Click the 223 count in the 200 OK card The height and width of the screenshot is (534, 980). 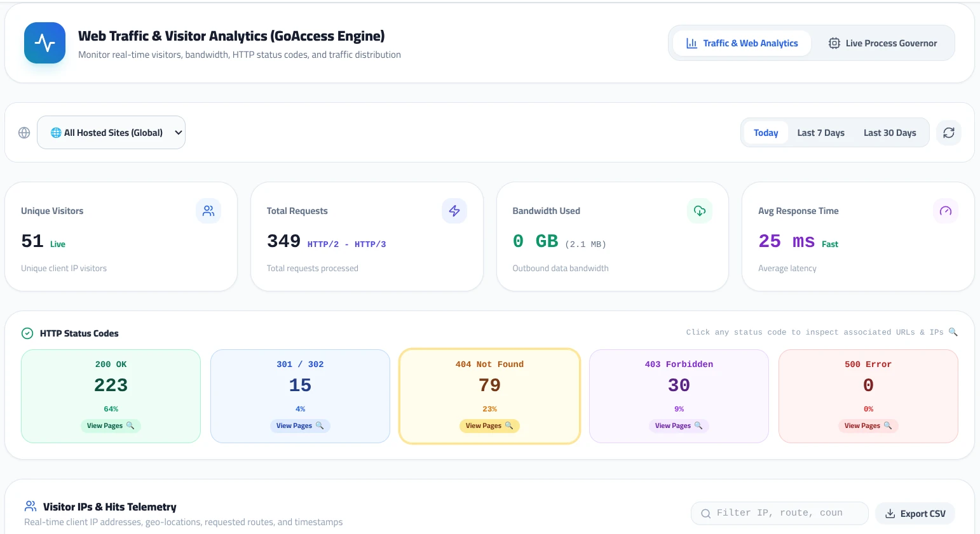click(111, 385)
